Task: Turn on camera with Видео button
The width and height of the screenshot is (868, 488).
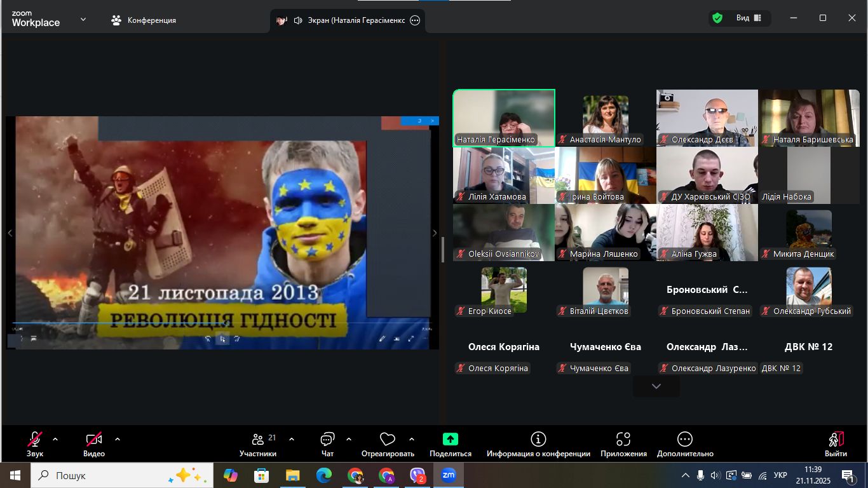Action: tap(94, 439)
